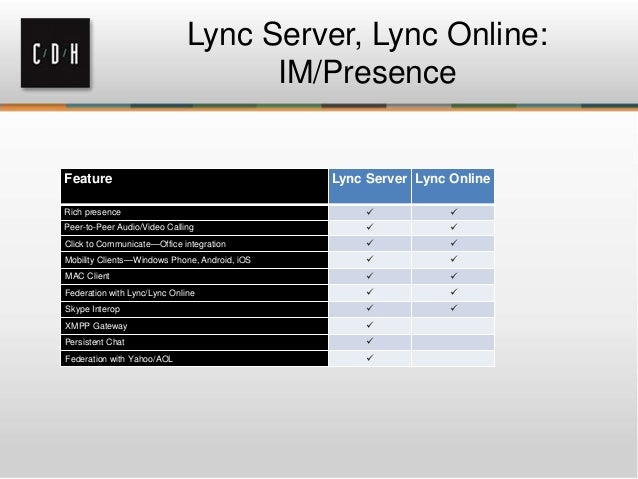
Task: Click Lync Server checkmark for XMPP Gateway
Action: (369, 325)
